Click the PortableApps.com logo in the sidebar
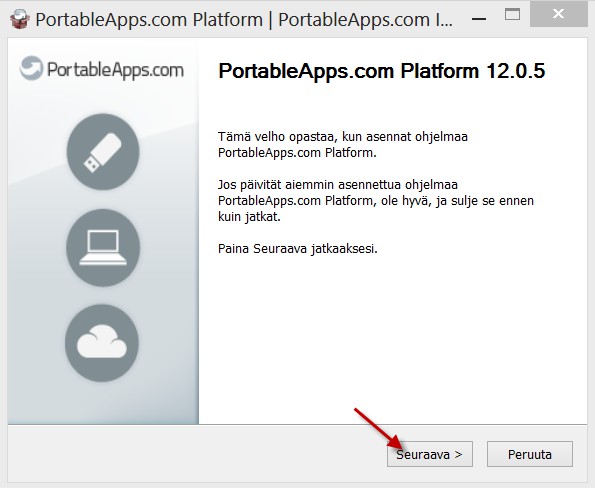 point(102,69)
